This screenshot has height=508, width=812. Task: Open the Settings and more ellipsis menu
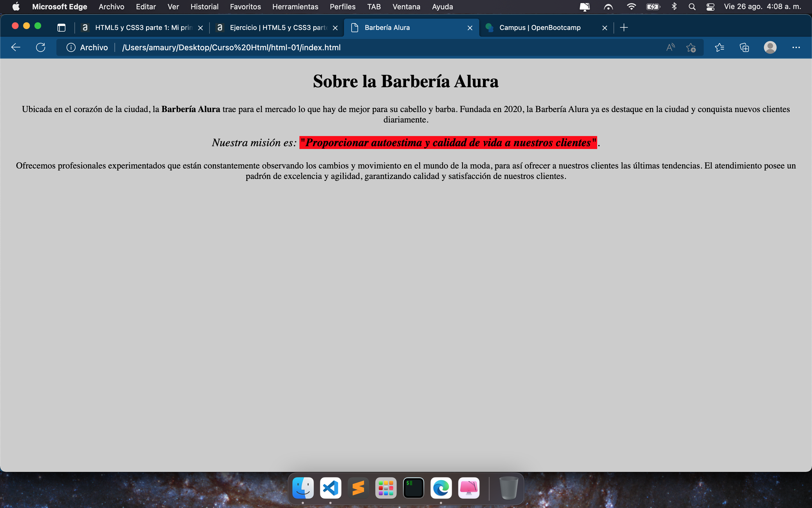796,47
